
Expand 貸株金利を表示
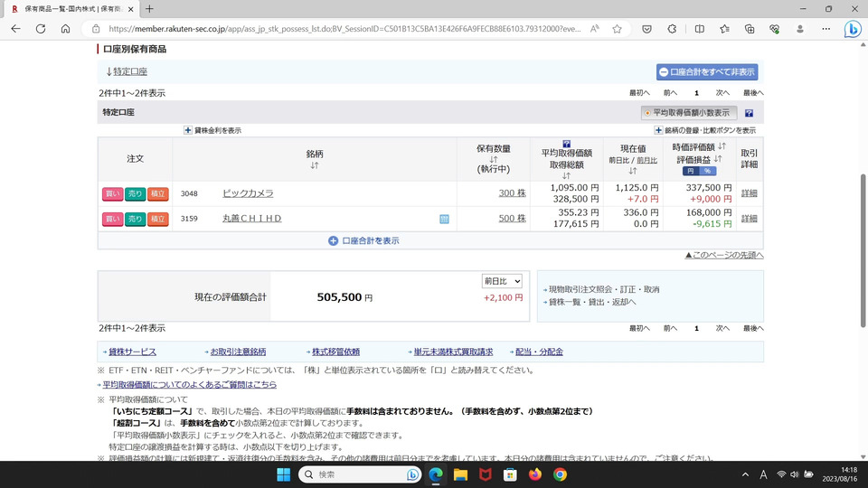[x=212, y=130]
